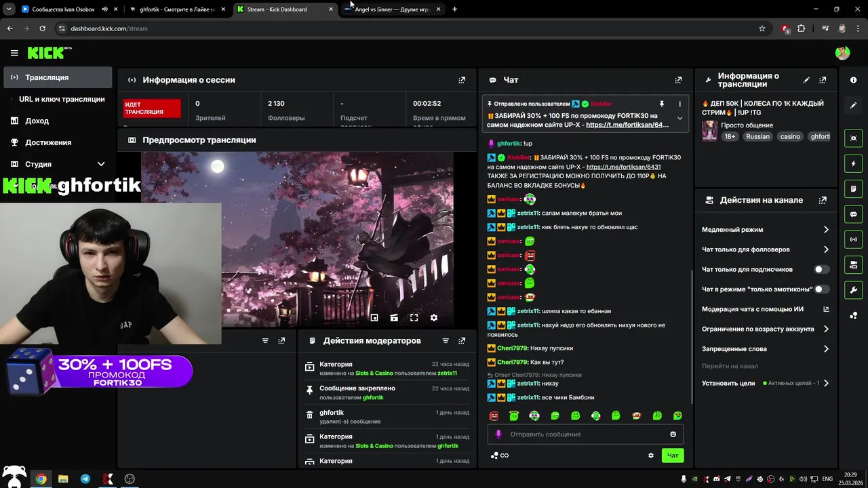Click the pencil icon in right sidebar

point(853,106)
